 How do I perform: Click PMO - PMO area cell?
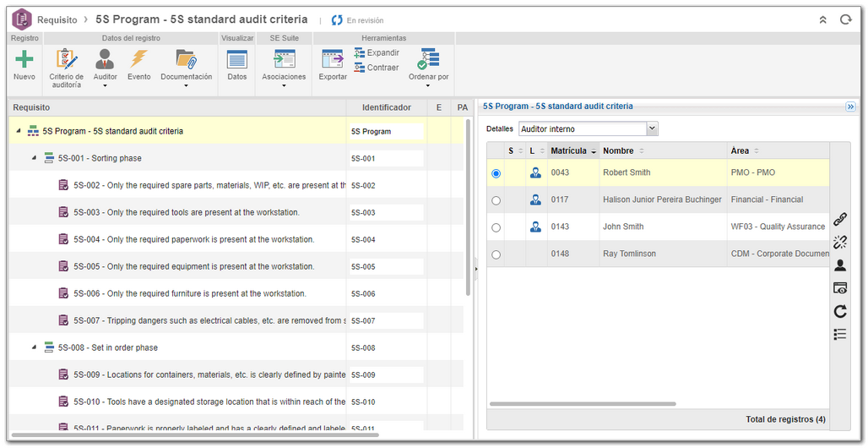[x=778, y=172]
